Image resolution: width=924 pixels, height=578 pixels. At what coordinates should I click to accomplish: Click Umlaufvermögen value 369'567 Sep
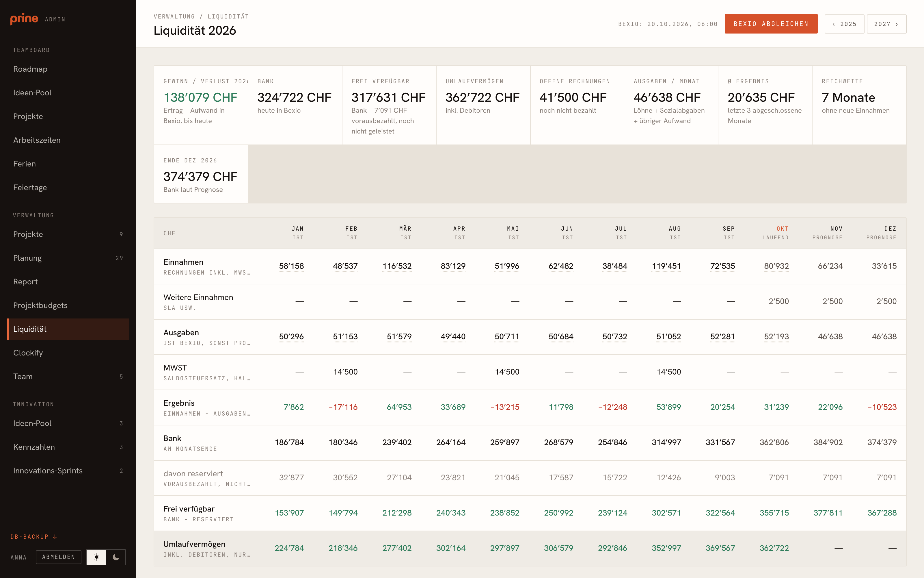[720, 548]
